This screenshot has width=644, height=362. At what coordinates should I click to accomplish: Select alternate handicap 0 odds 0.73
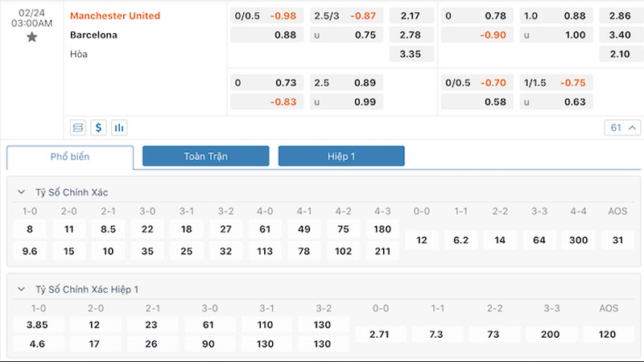pos(267,83)
